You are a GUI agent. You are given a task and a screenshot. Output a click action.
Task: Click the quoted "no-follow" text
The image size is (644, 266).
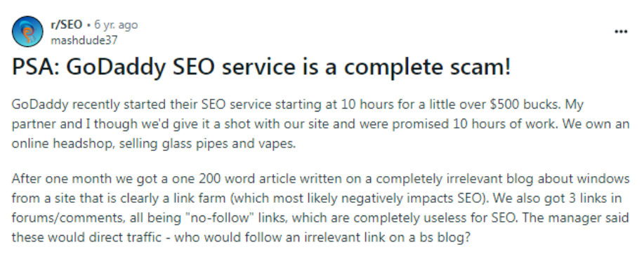(x=221, y=218)
